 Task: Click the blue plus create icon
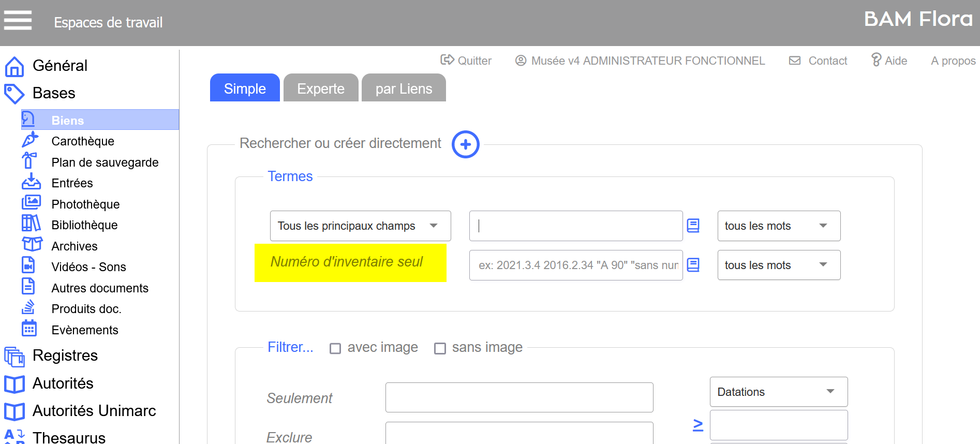[465, 144]
